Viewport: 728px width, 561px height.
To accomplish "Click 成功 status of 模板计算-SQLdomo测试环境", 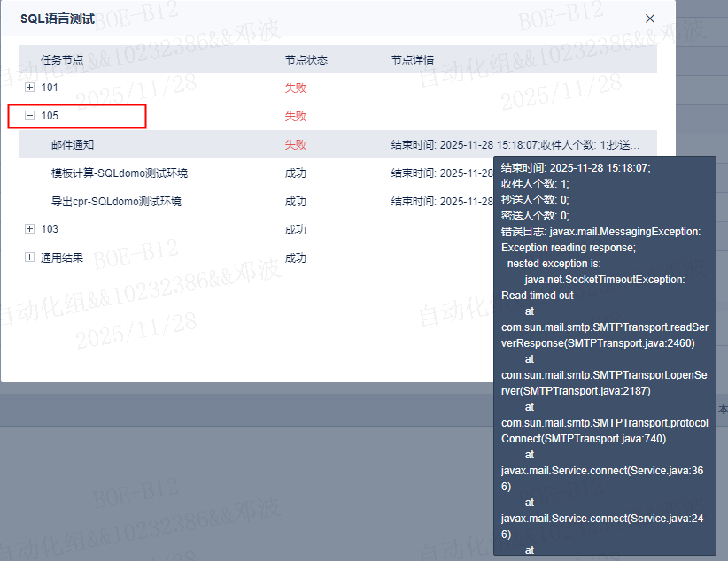I will click(295, 173).
